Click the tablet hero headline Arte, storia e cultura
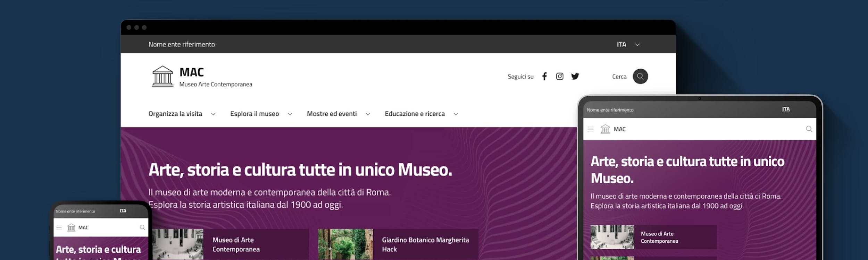 tap(687, 170)
